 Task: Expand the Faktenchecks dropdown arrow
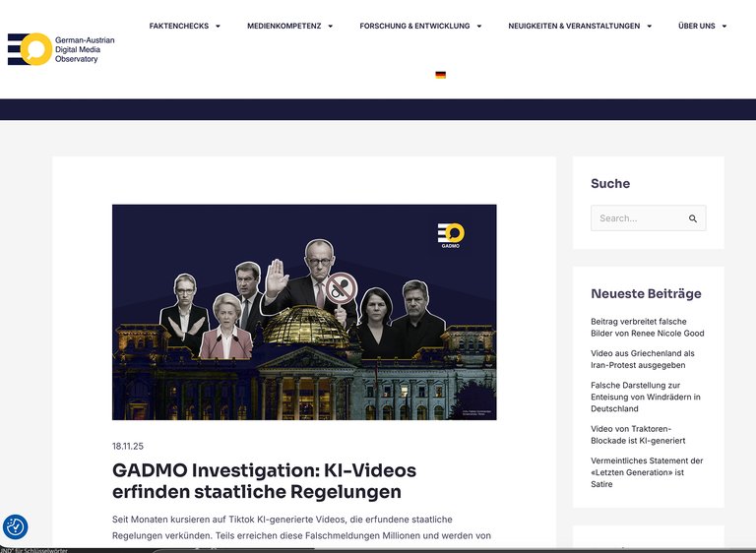218,26
